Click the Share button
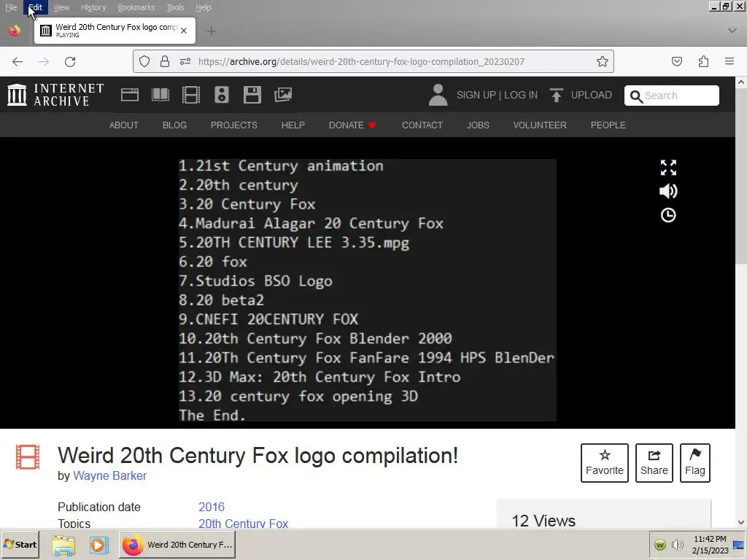747x560 pixels. click(x=654, y=463)
